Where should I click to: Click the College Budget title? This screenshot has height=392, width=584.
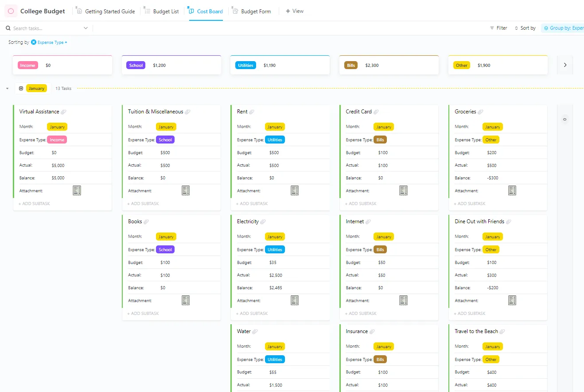tap(43, 11)
